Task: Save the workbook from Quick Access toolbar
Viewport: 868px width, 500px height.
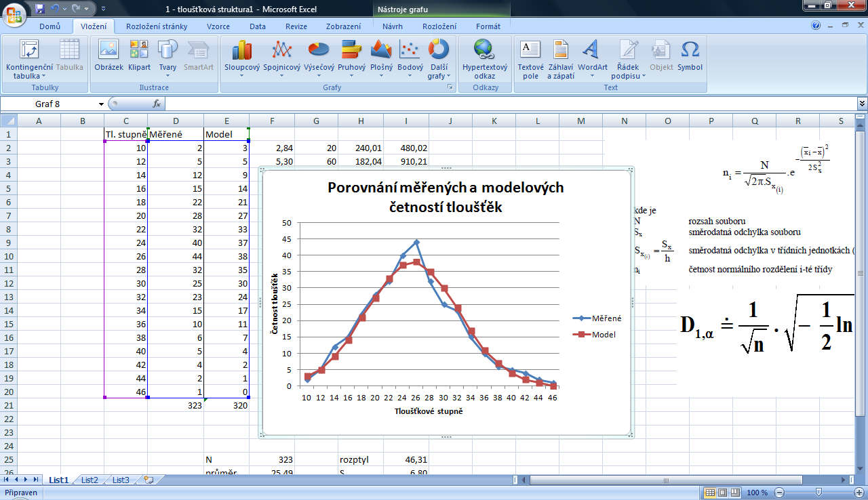Action: [39, 9]
